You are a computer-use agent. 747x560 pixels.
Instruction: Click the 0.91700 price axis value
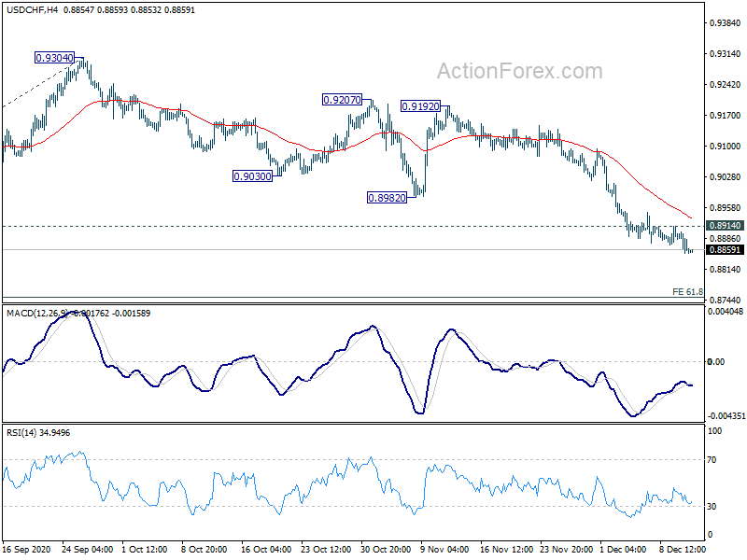(x=725, y=116)
